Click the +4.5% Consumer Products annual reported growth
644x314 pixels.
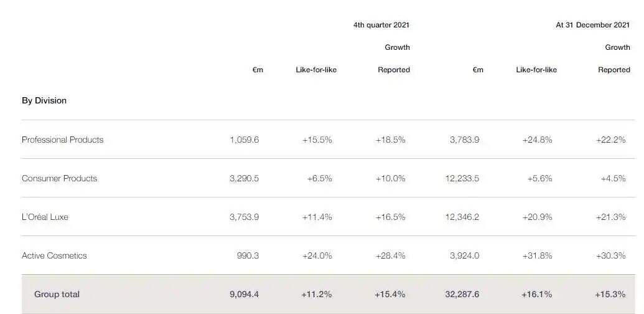point(613,178)
